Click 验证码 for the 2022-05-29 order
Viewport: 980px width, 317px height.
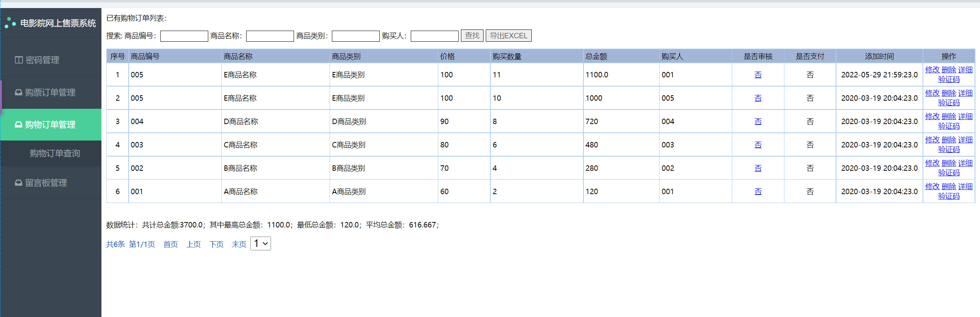pyautogui.click(x=949, y=79)
